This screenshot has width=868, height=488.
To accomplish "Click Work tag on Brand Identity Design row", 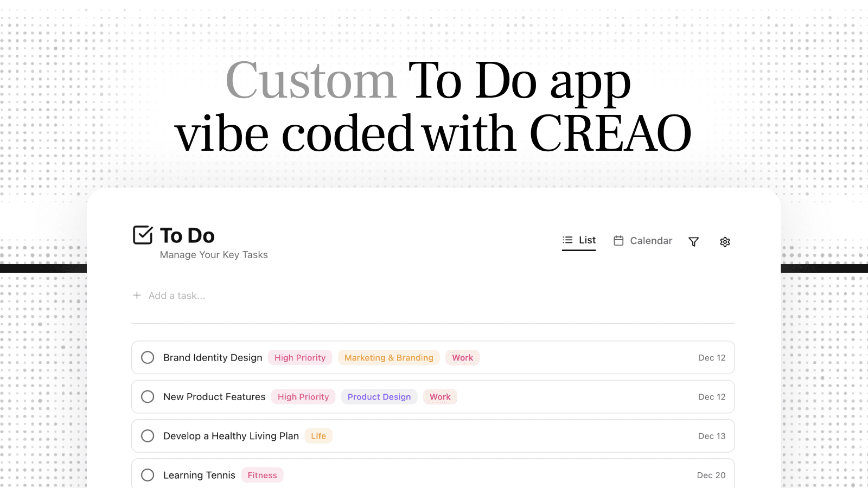I will tap(463, 358).
